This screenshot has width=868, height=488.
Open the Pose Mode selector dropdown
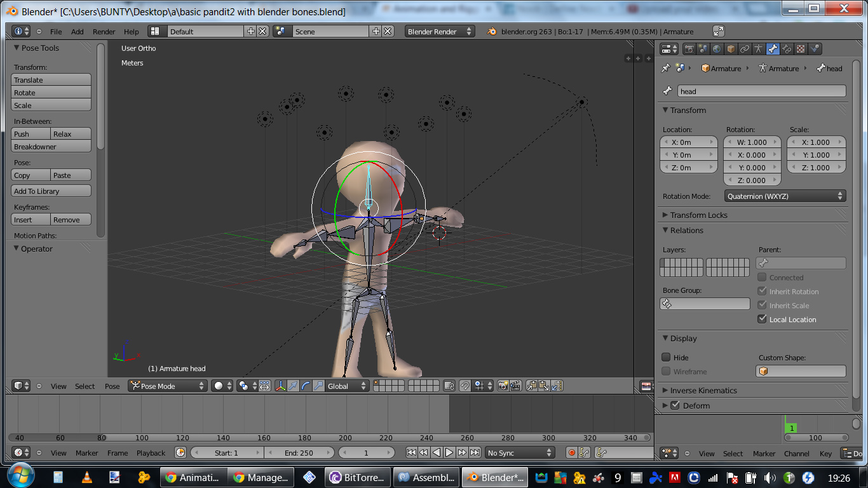click(x=168, y=386)
